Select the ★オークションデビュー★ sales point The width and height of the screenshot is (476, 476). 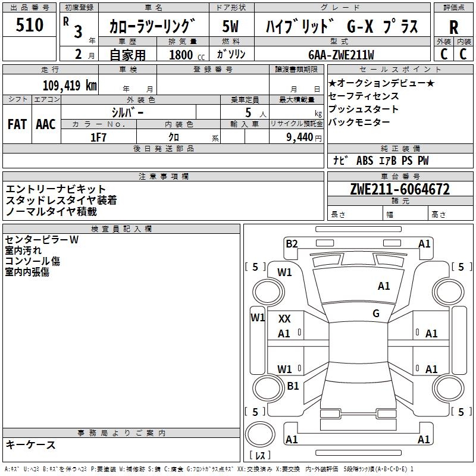(x=381, y=83)
